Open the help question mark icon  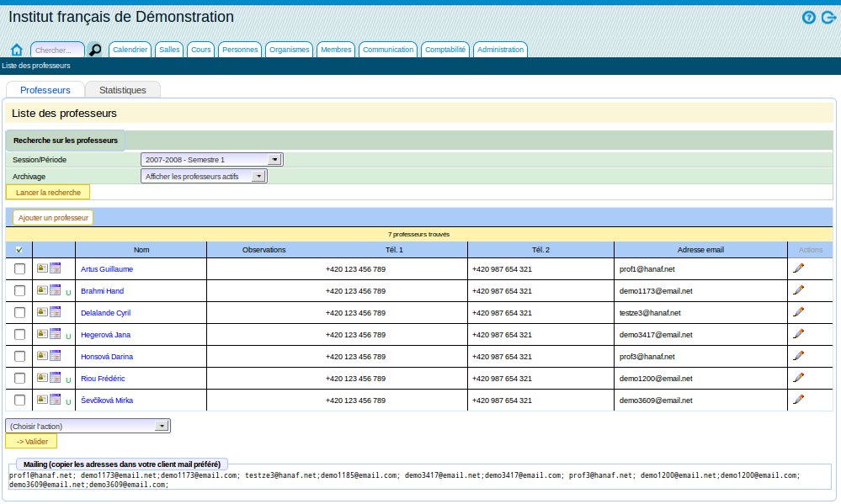point(809,18)
